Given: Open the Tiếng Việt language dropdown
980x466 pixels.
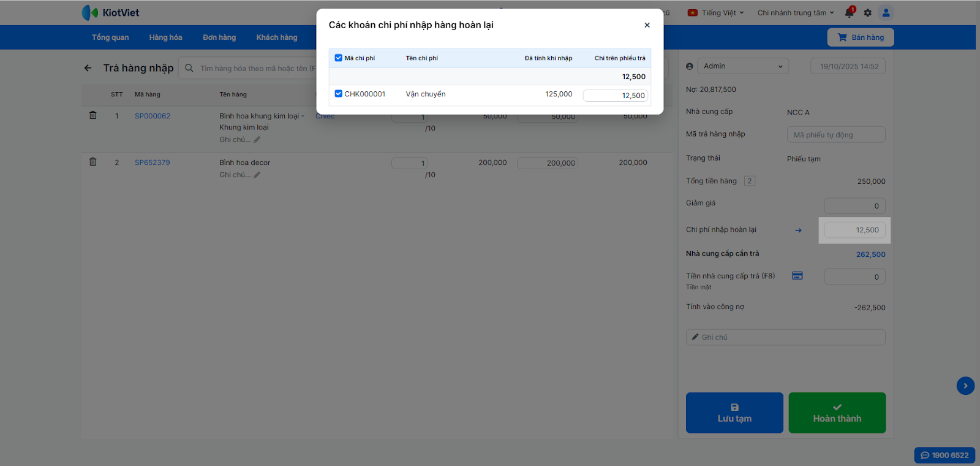Looking at the screenshot, I should (x=723, y=13).
